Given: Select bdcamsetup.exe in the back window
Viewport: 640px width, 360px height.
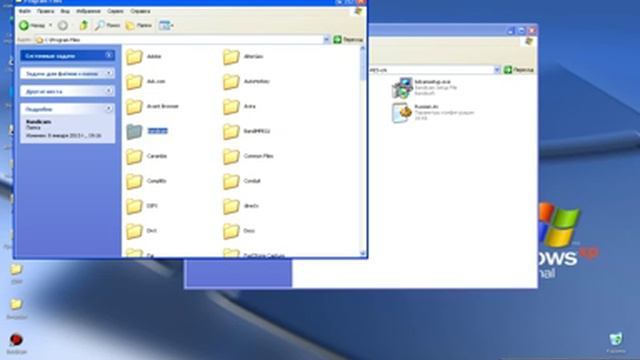Looking at the screenshot, I should tap(424, 87).
